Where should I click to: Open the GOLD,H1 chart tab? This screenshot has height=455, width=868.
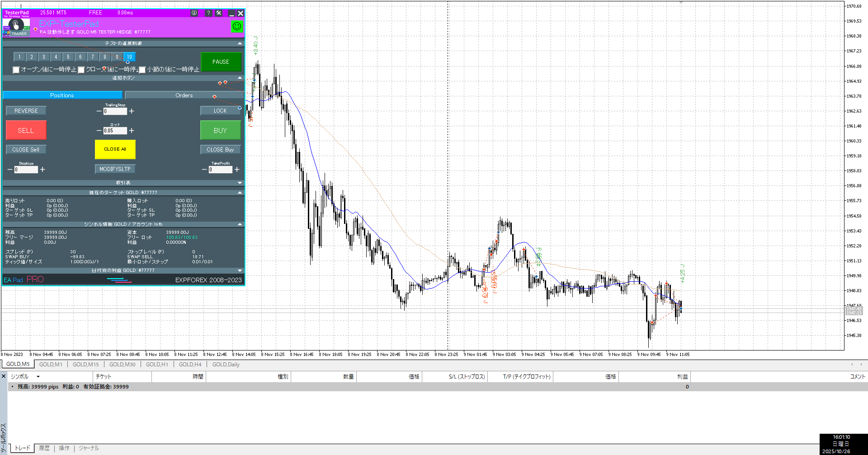pyautogui.click(x=157, y=365)
